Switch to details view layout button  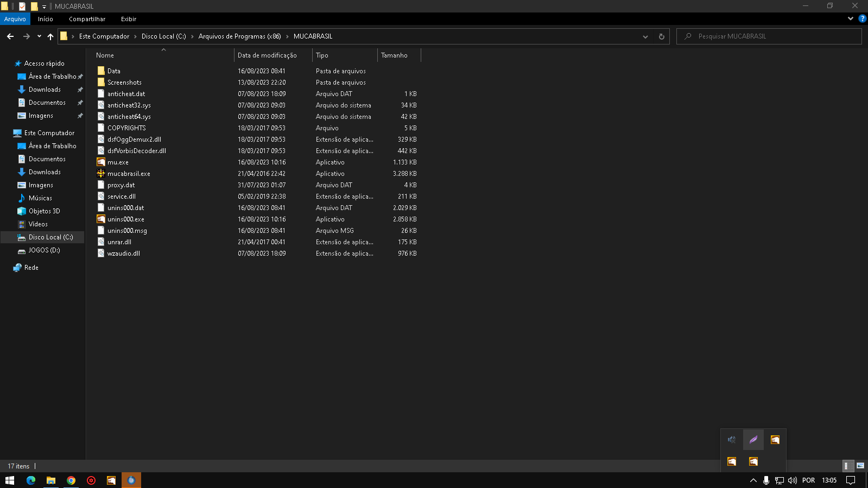coord(848,466)
